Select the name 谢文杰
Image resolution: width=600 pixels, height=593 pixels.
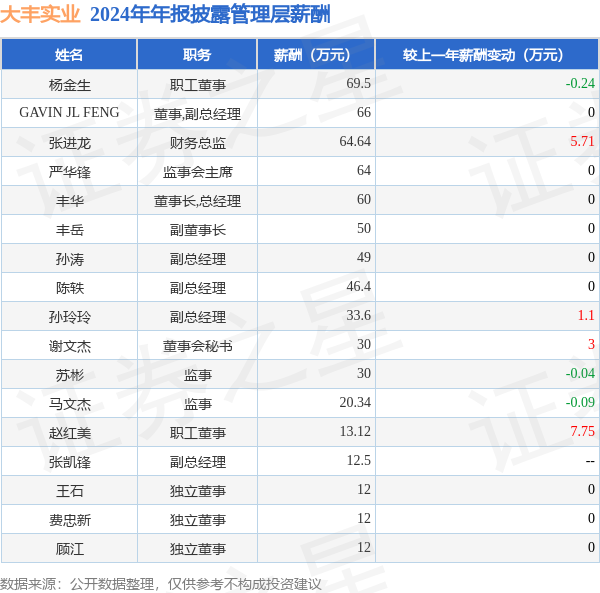point(70,346)
